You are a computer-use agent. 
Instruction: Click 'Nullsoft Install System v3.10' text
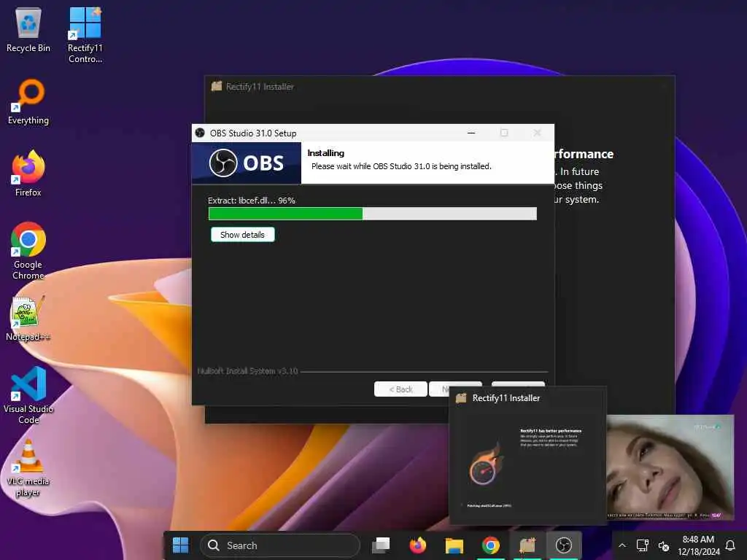tap(248, 371)
